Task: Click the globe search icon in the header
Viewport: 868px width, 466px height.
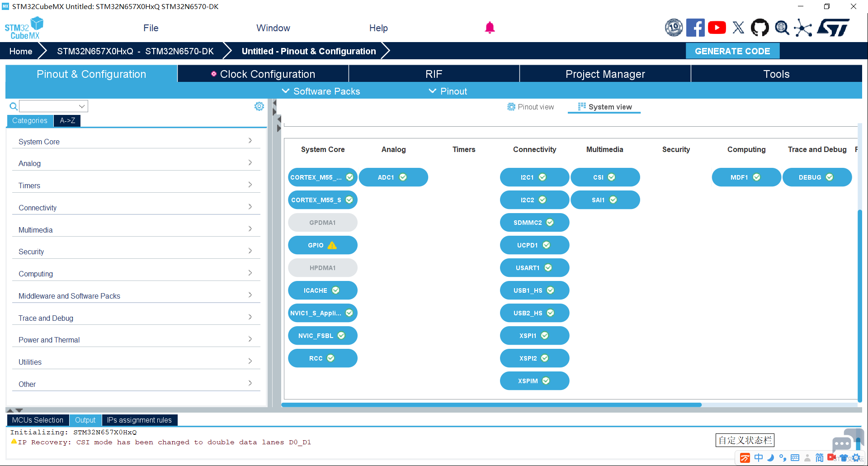Action: coord(782,28)
